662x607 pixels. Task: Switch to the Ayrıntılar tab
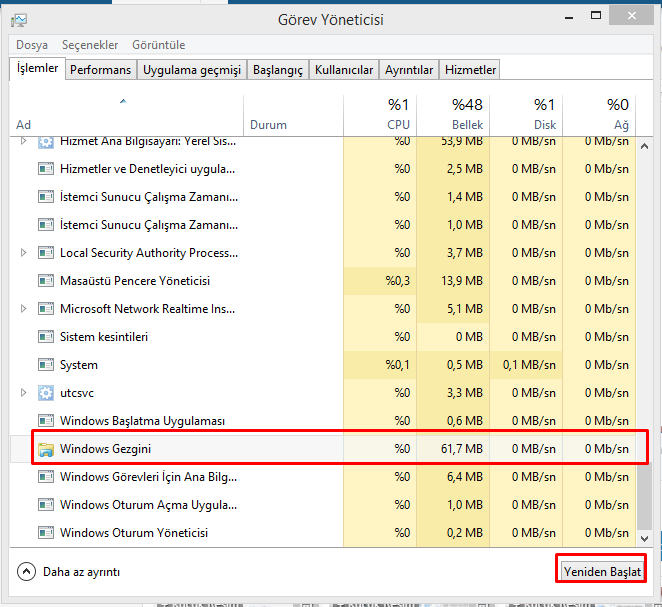[409, 70]
